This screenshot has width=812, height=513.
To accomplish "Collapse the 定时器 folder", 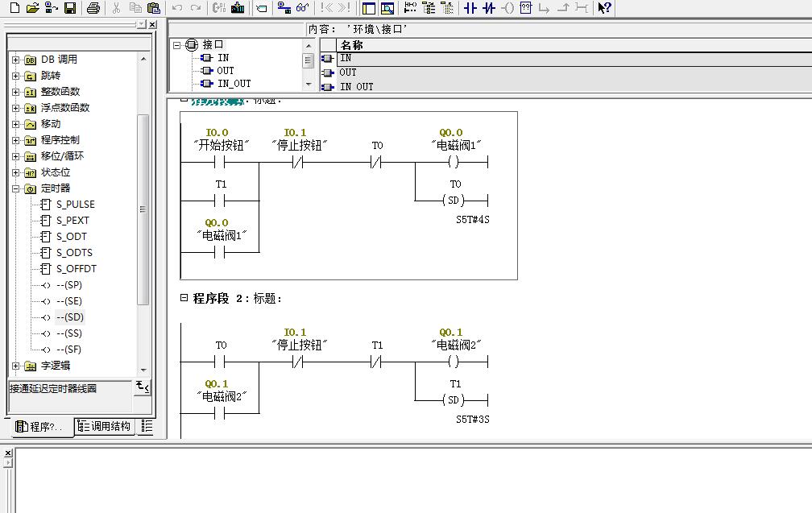I will 15,189.
